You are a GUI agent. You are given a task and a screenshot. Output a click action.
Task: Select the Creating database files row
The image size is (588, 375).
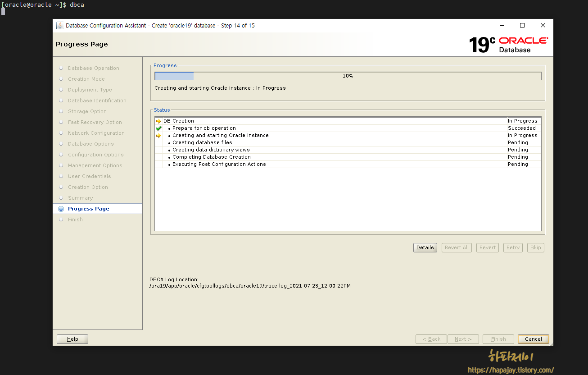(348, 142)
